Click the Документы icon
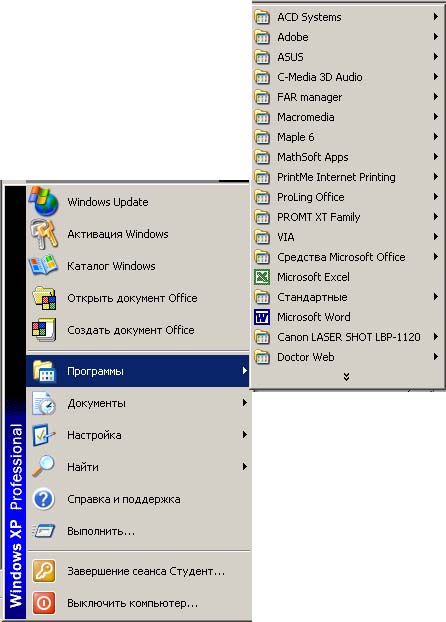Viewport: 446px width, 622px height. coord(44,403)
